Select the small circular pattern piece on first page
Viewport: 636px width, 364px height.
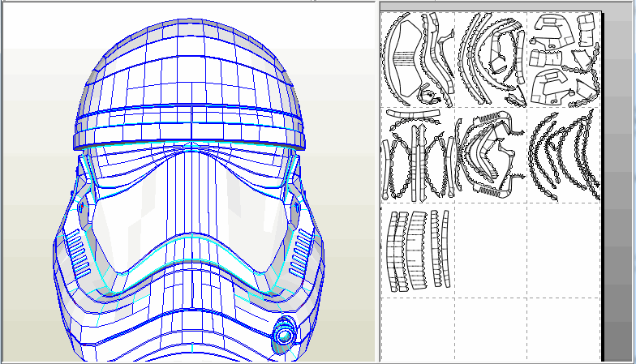pyautogui.click(x=427, y=96)
